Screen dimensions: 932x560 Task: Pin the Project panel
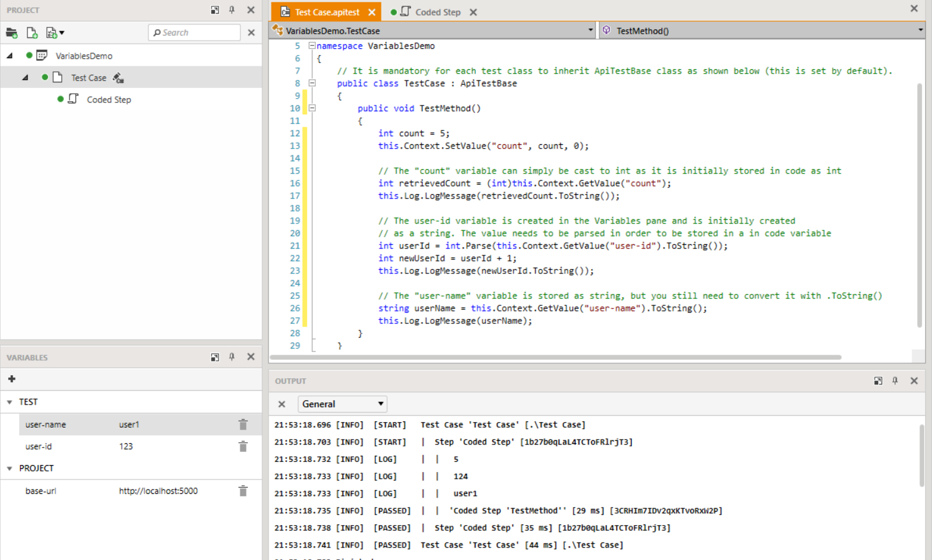pos(232,10)
